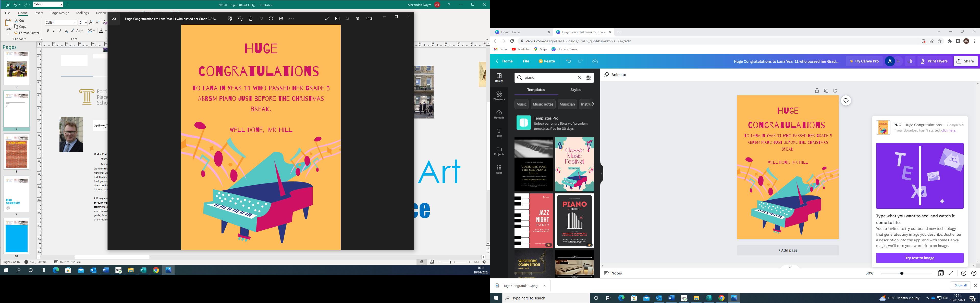Open the Publisher Insert tab

pyautogui.click(x=39, y=13)
